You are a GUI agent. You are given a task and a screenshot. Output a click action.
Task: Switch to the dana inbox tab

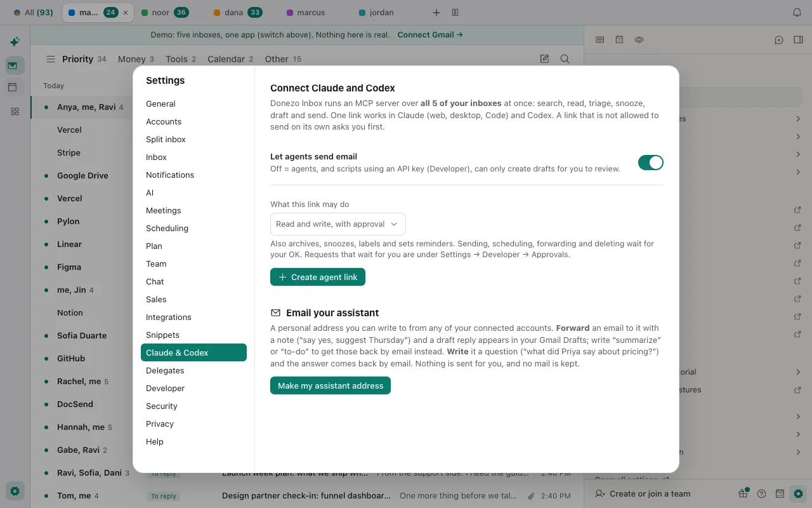(238, 13)
